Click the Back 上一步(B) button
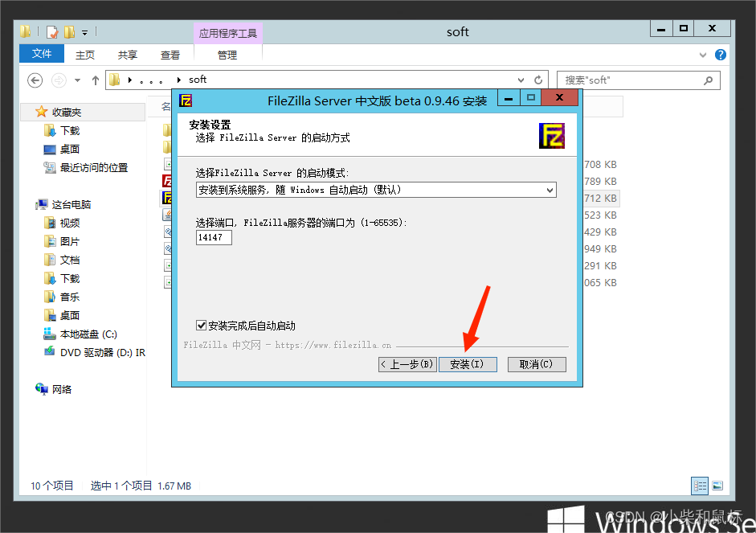756x533 pixels. coord(407,364)
